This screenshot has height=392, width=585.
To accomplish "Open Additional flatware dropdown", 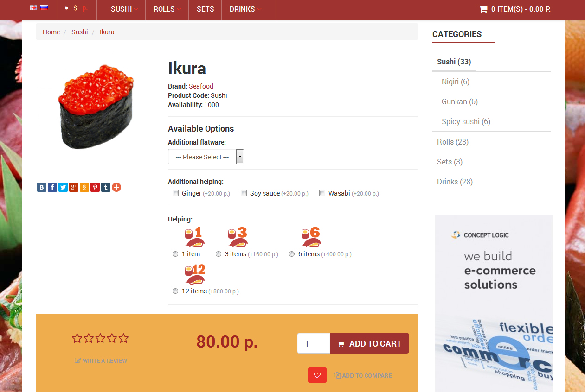I will [x=206, y=157].
